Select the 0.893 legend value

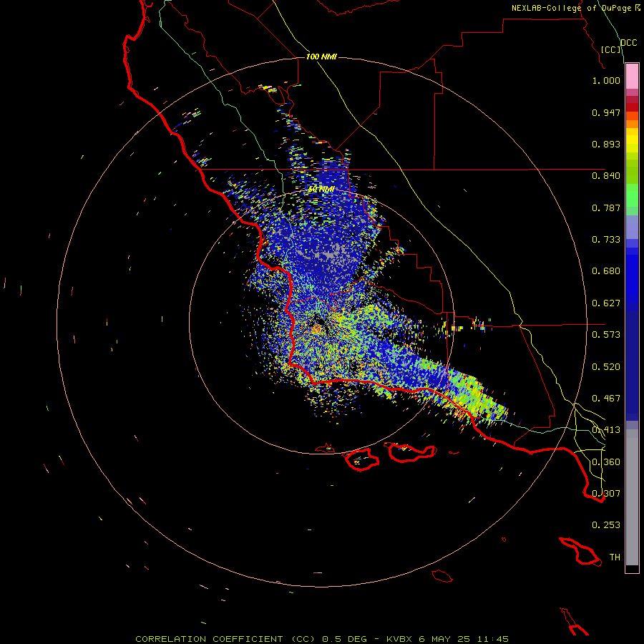pos(606,144)
